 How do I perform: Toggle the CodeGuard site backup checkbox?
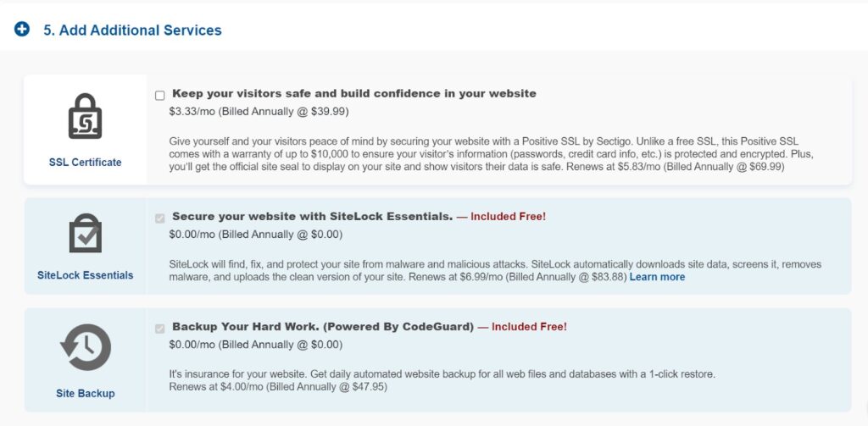[160, 329]
